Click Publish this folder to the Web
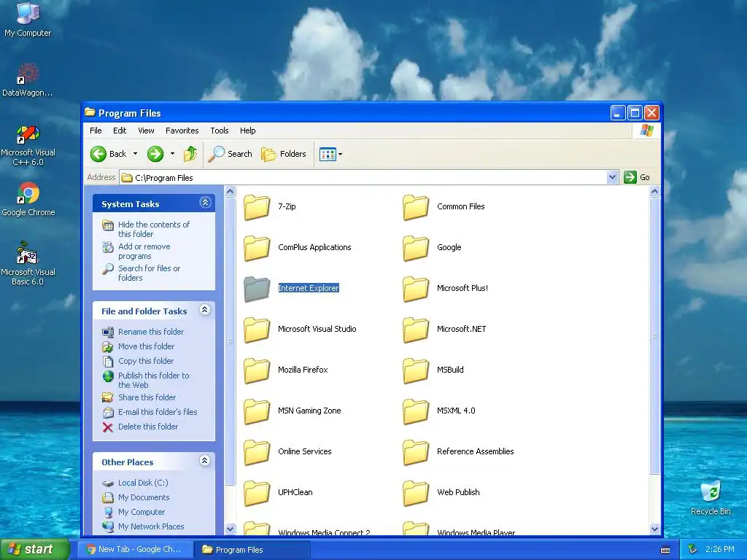The width and height of the screenshot is (747, 560). 153,380
